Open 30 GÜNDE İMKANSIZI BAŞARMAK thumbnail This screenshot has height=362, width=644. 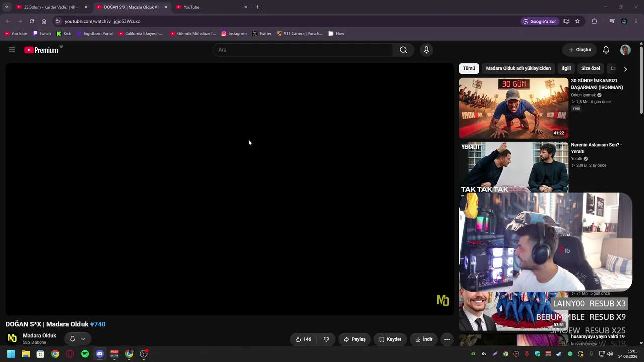click(x=513, y=108)
